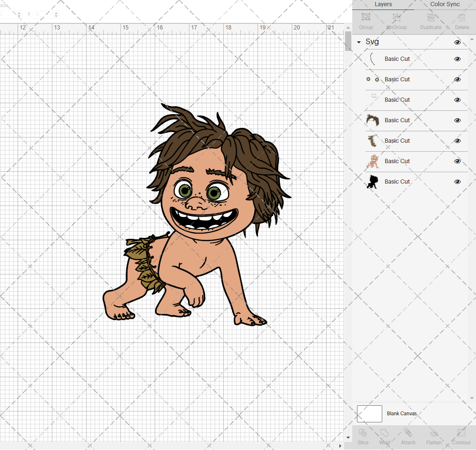Select the black silhouette layer thumbnail
This screenshot has height=450, width=476.
(x=373, y=181)
